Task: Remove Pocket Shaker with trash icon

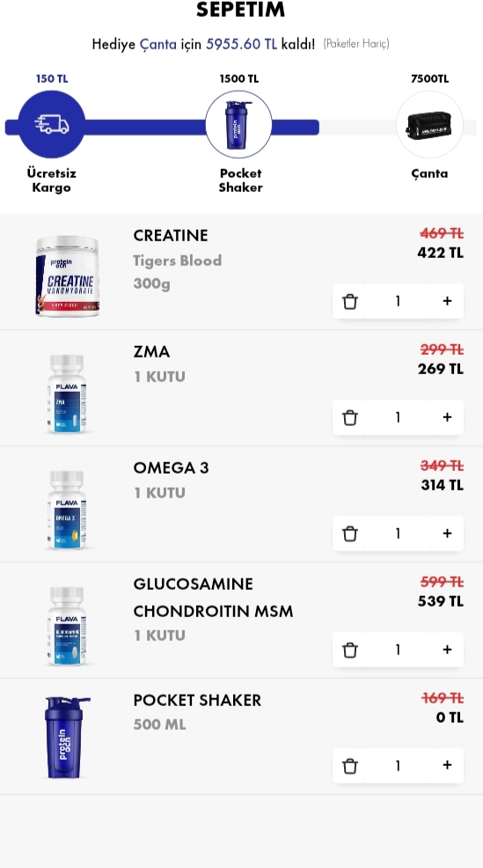Action: (x=349, y=766)
